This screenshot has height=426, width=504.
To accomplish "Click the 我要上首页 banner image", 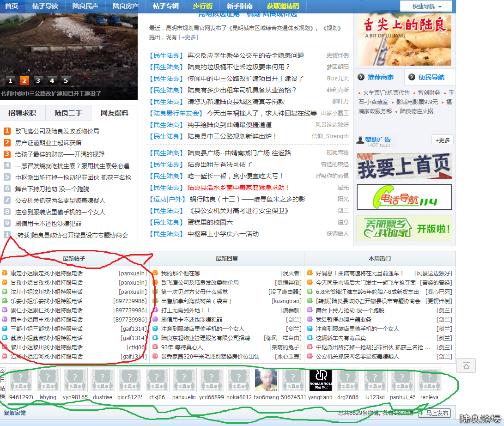I will click(x=404, y=166).
